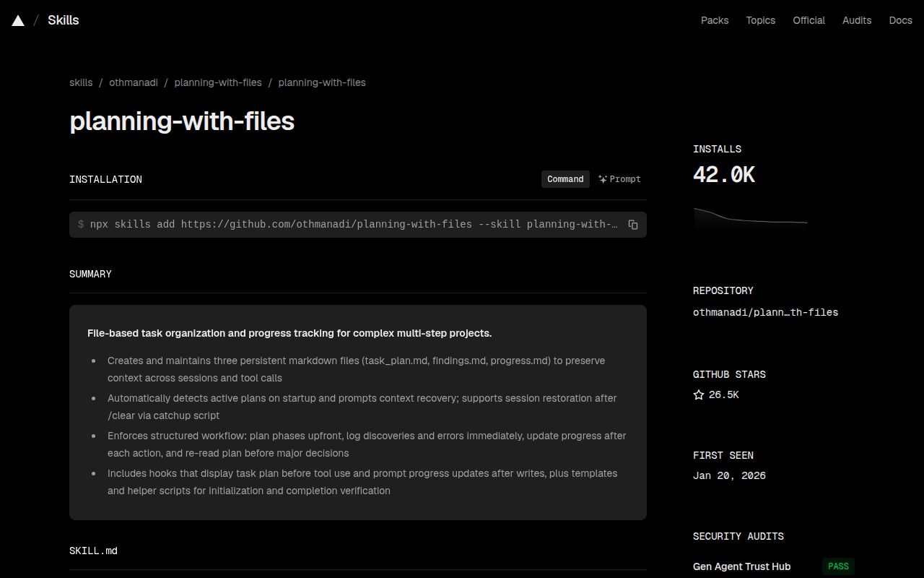Click the SKILL.md section heading

[x=93, y=551]
